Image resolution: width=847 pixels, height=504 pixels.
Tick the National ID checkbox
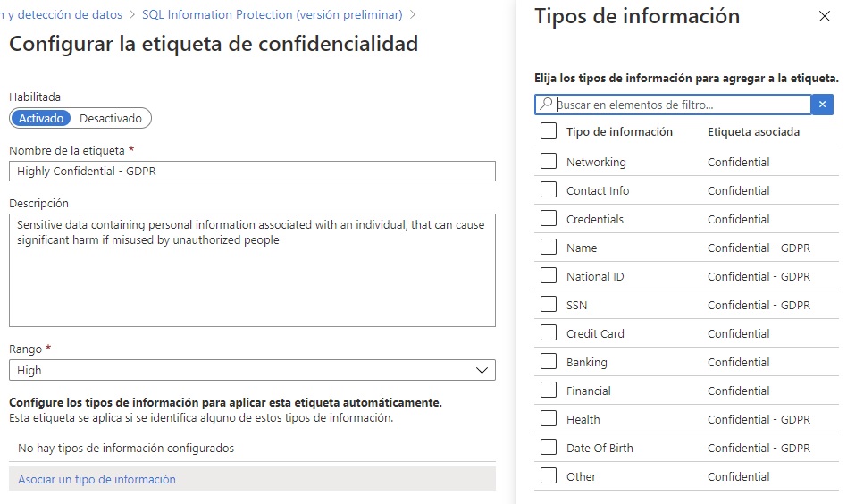coord(549,275)
